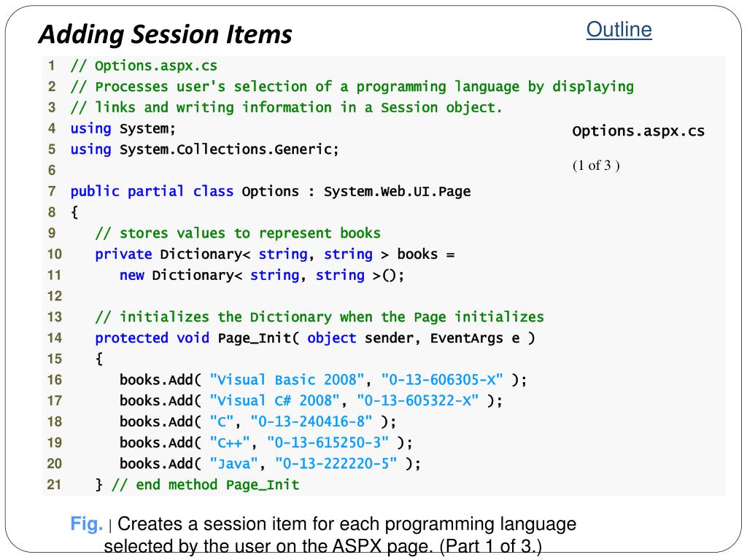The width and height of the screenshot is (747, 560).
Task: Click the 'using System;' code line
Action: 123,128
